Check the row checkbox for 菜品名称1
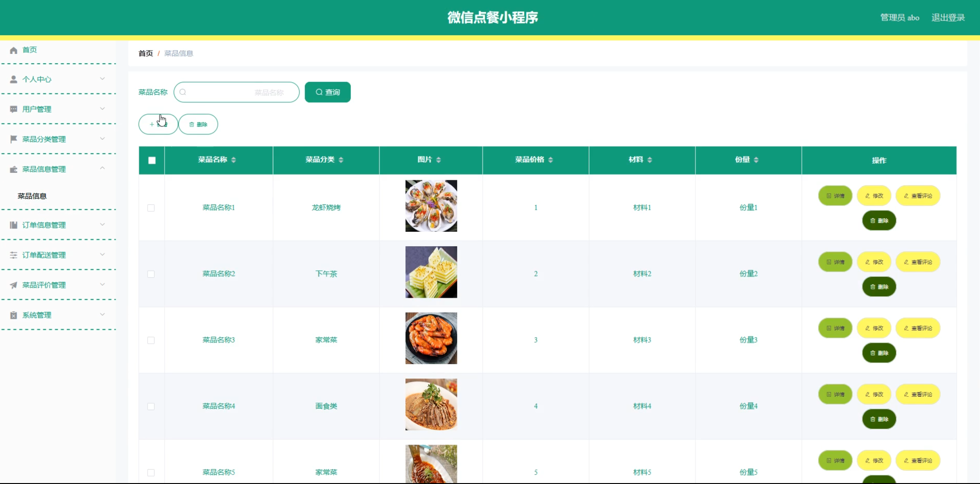This screenshot has height=484, width=980. point(151,208)
